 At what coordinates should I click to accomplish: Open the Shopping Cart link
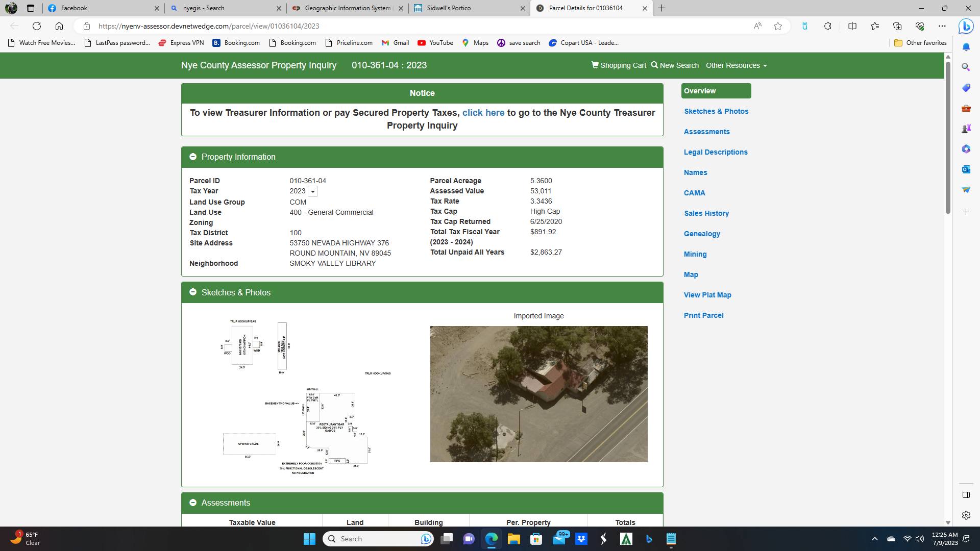click(x=619, y=65)
